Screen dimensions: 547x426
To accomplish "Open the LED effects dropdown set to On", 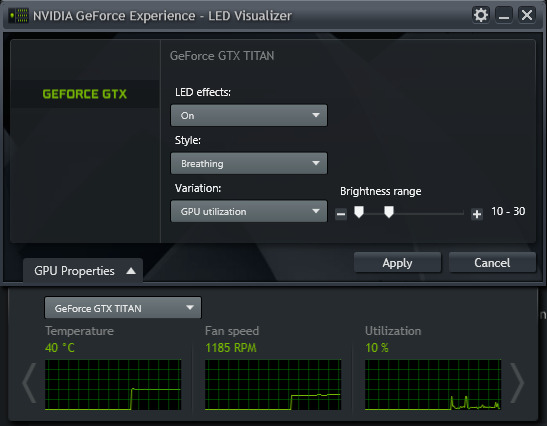I will tap(249, 115).
